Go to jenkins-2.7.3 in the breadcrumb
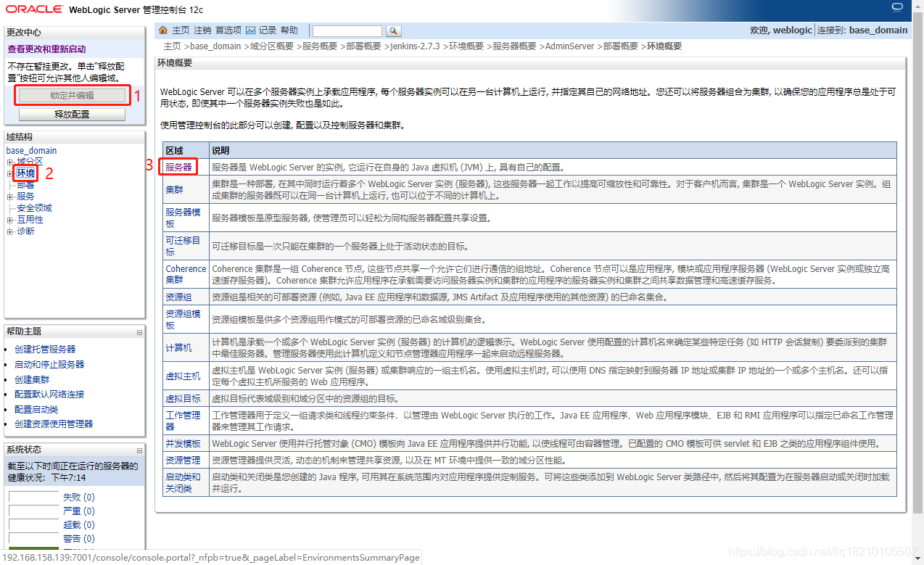 (415, 46)
